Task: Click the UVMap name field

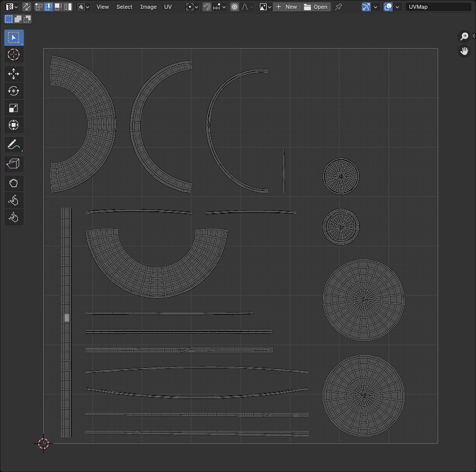Action: (x=438, y=7)
